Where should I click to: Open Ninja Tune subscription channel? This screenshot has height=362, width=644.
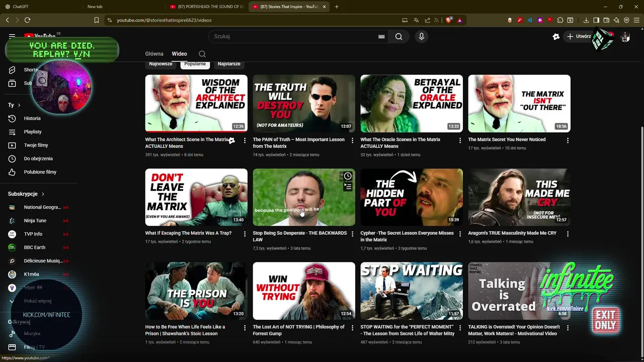38,221
